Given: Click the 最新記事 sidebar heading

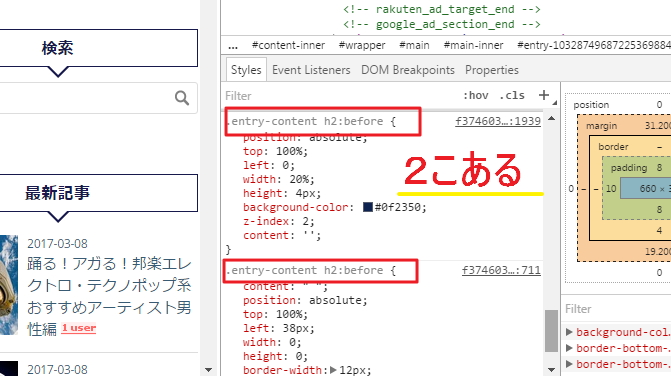Looking at the screenshot, I should 57,193.
